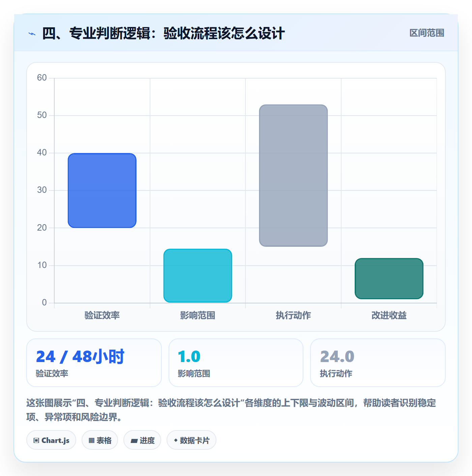The image size is (472, 476).
Task: Select the 表格 tag chip
Action: coord(100,440)
